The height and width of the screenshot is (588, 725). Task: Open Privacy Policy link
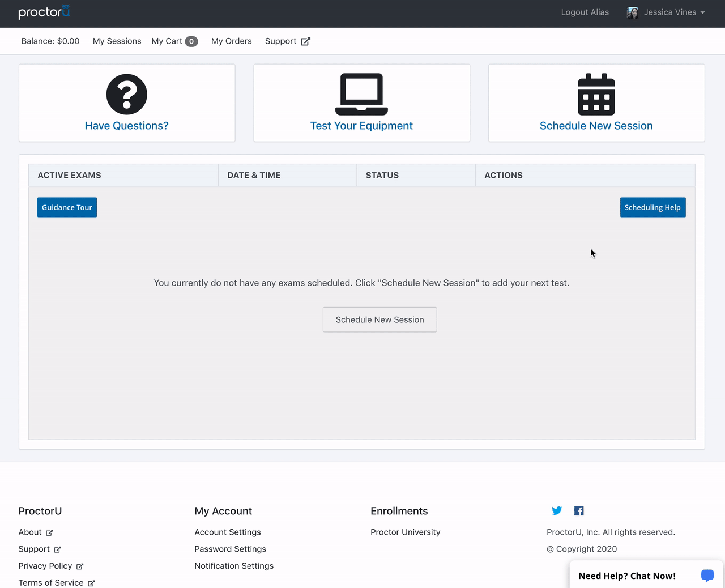coord(45,566)
